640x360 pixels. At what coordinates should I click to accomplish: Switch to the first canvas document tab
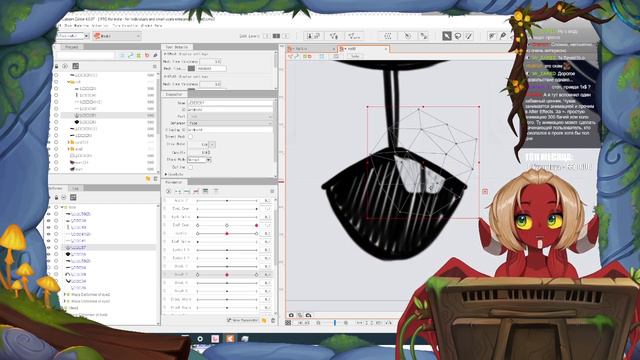[310, 49]
